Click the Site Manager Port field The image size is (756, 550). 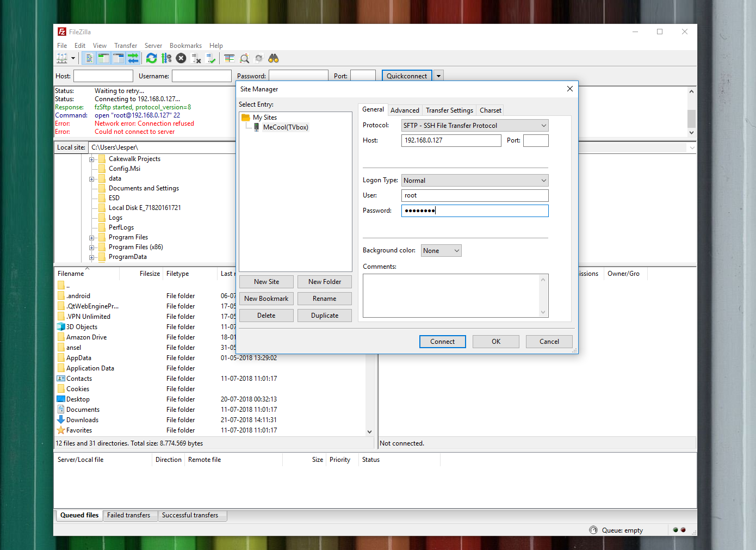coord(536,140)
